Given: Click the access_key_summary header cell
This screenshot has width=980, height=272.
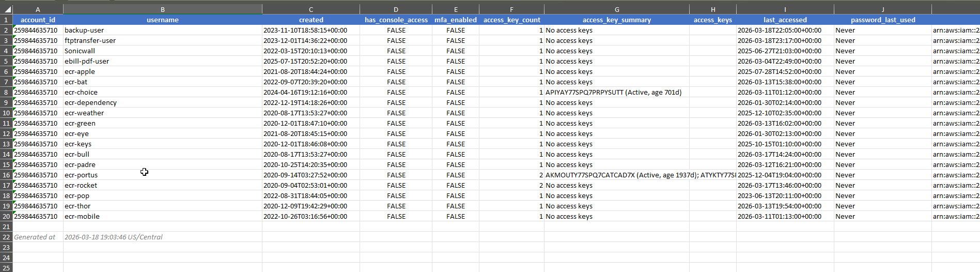Looking at the screenshot, I should (x=617, y=20).
